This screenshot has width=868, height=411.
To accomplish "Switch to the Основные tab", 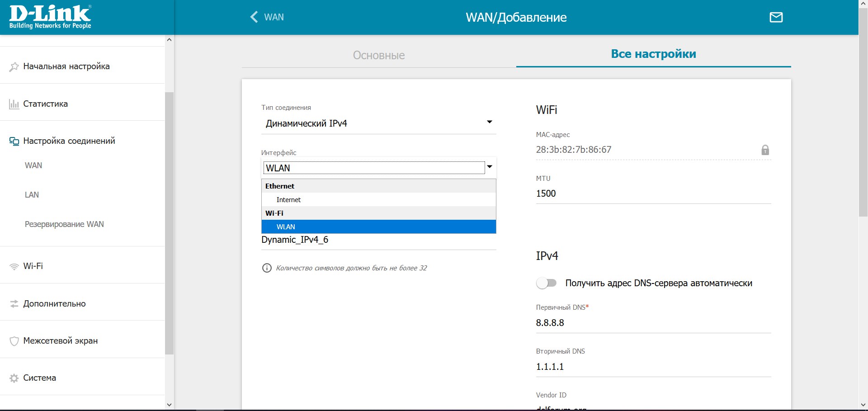I will (x=379, y=55).
